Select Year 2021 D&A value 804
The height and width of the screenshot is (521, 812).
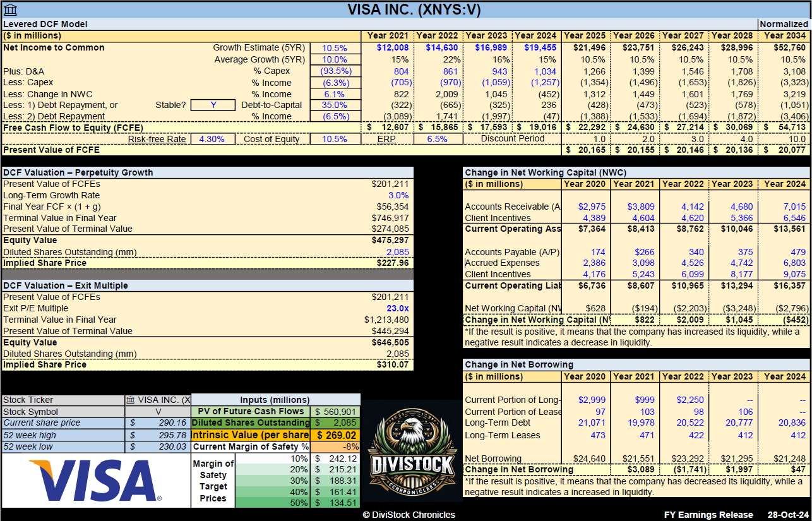[x=401, y=71]
